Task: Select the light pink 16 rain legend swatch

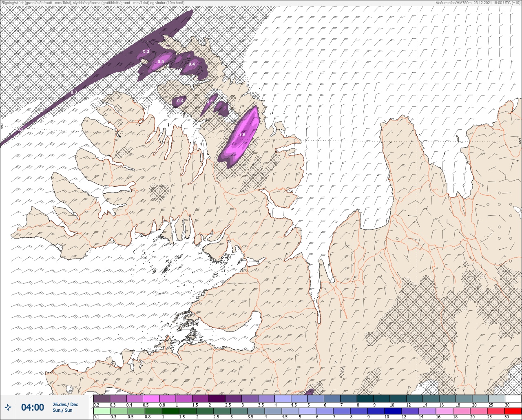Action: click(445, 411)
